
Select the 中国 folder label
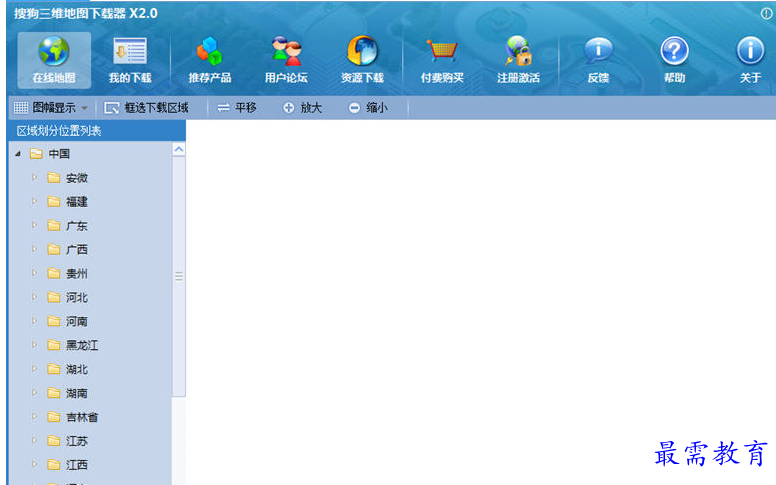[59, 154]
